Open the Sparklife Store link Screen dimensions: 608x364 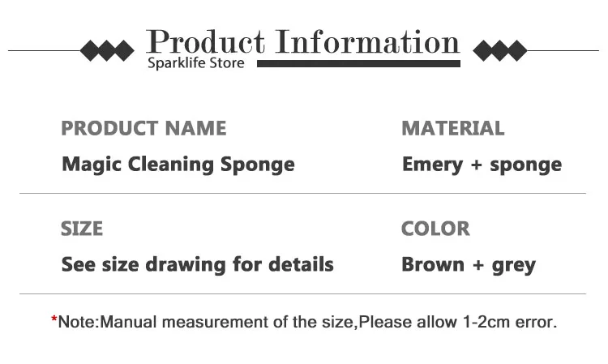pos(195,63)
